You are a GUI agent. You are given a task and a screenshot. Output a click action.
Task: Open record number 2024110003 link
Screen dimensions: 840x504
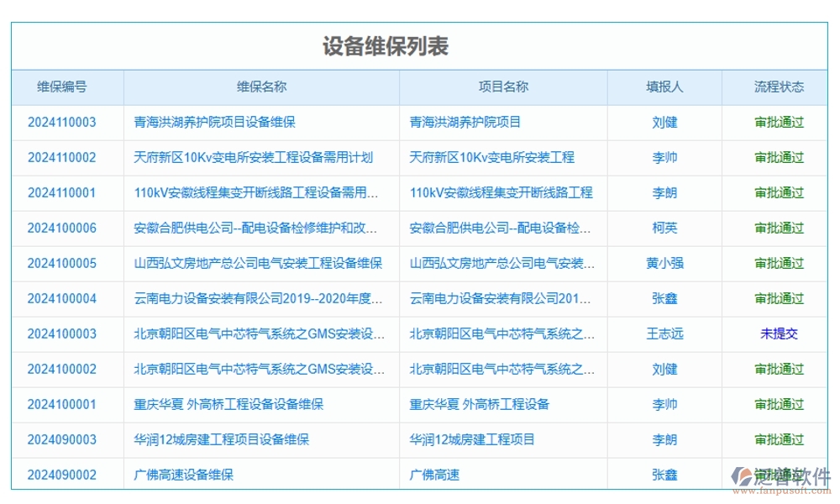tap(67, 123)
